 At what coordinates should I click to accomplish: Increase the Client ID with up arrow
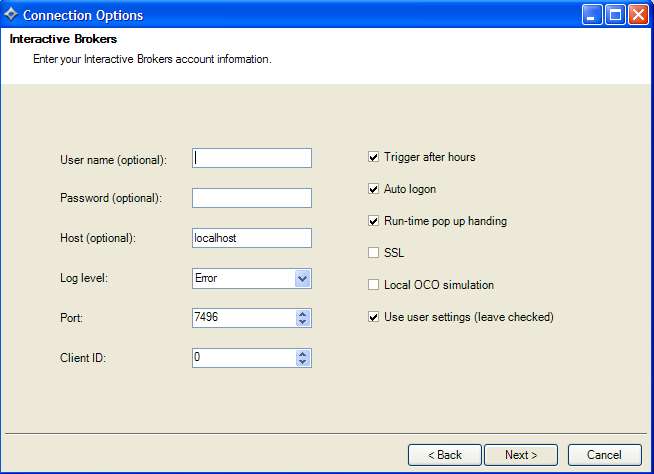[303, 354]
